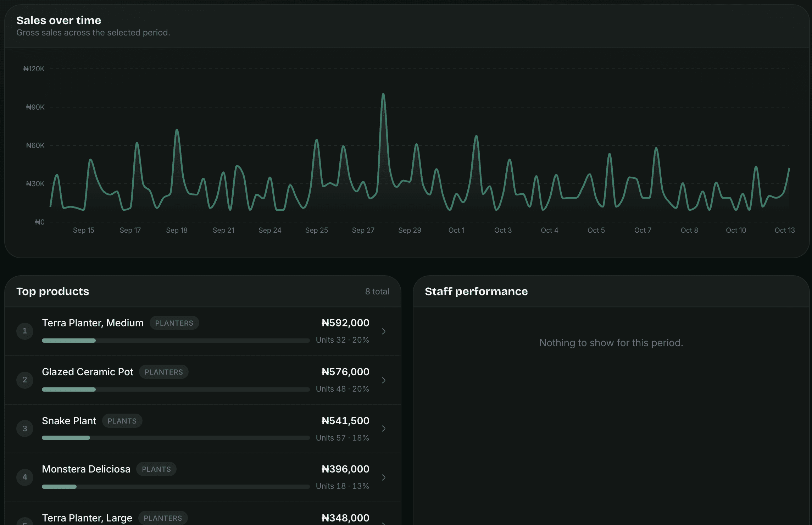
Task: Click the ₦30K y-axis label
Action: point(35,184)
